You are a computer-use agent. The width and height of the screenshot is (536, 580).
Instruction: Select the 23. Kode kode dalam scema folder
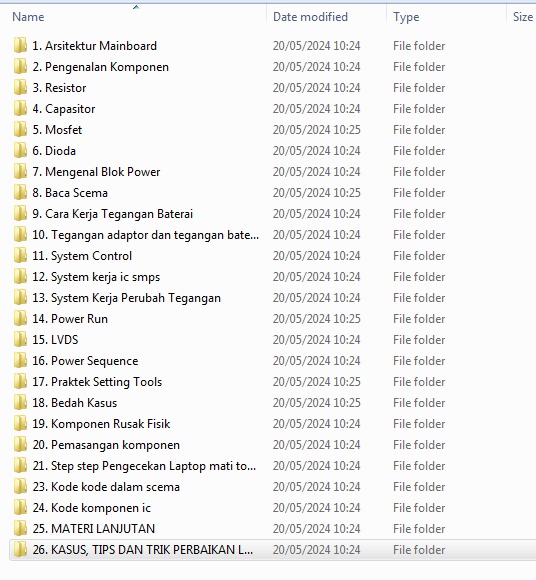(x=106, y=487)
